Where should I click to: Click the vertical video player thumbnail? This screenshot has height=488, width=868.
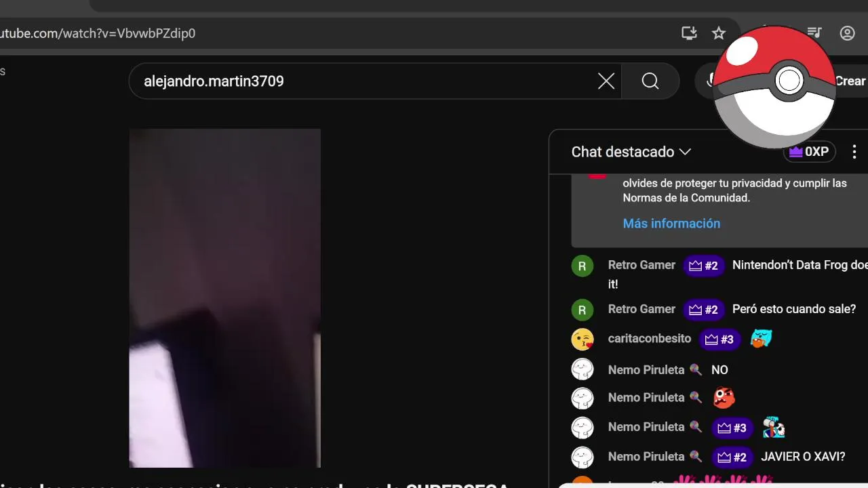click(x=225, y=298)
